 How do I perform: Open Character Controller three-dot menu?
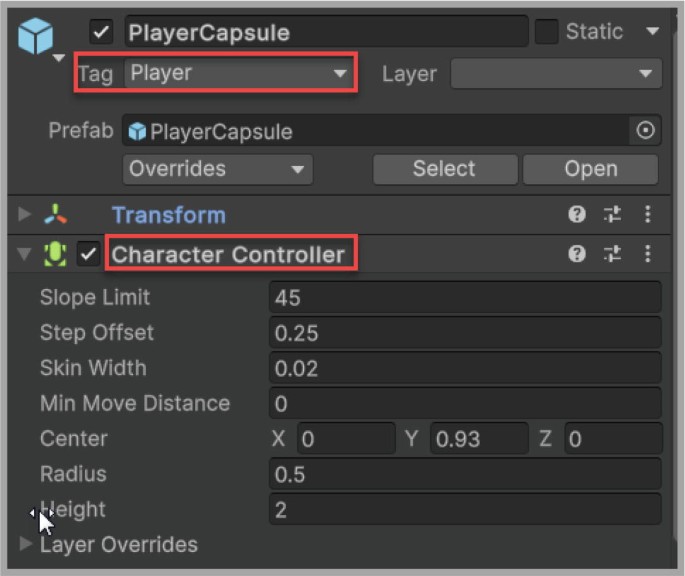647,254
